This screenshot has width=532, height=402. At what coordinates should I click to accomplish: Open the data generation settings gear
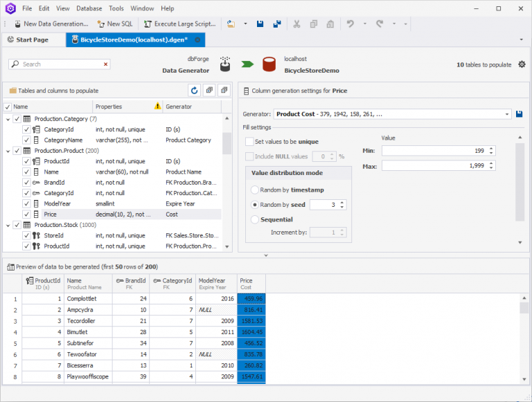(x=522, y=64)
